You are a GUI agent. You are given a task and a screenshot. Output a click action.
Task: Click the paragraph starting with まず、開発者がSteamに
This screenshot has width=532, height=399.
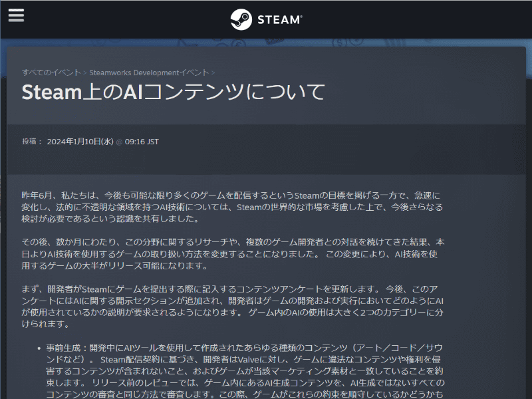232,307
